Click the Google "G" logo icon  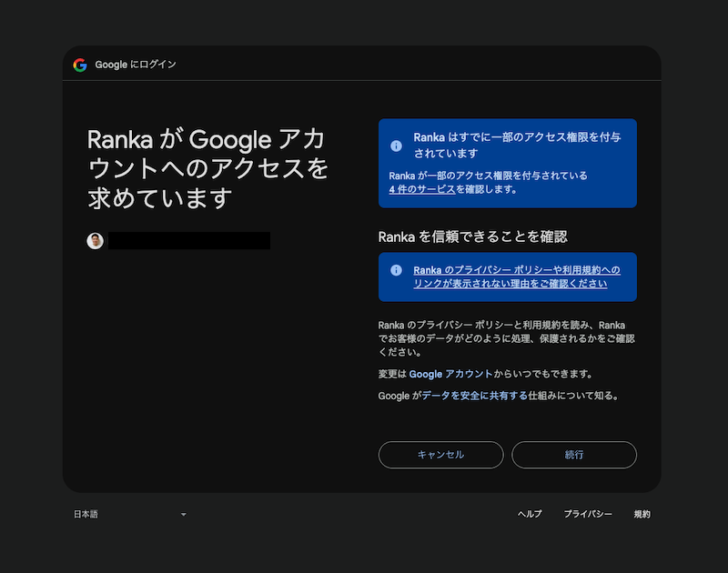click(x=80, y=64)
